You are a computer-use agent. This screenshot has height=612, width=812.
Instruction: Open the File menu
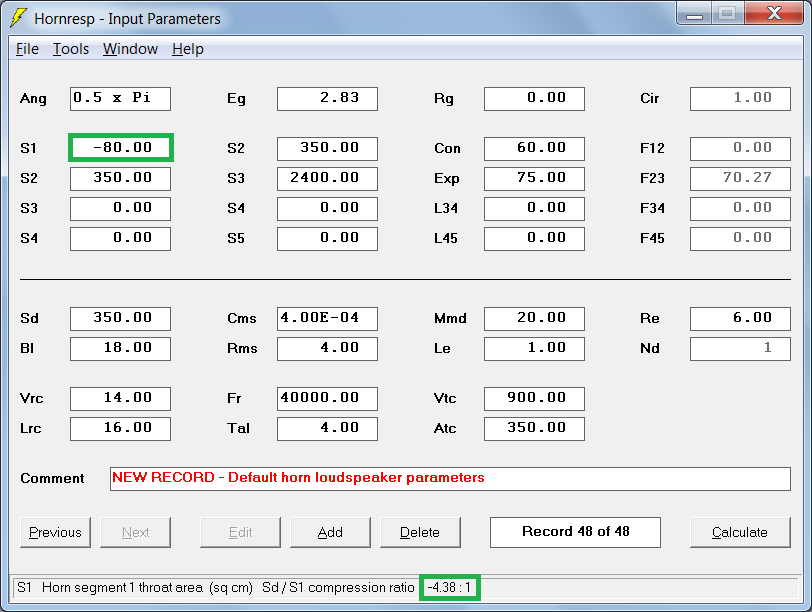[x=27, y=49]
